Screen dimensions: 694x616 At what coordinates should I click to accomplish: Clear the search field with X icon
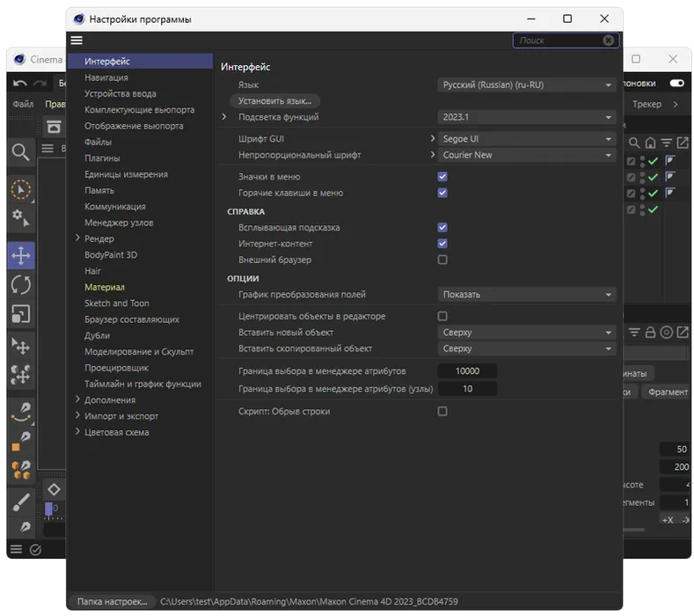(608, 40)
